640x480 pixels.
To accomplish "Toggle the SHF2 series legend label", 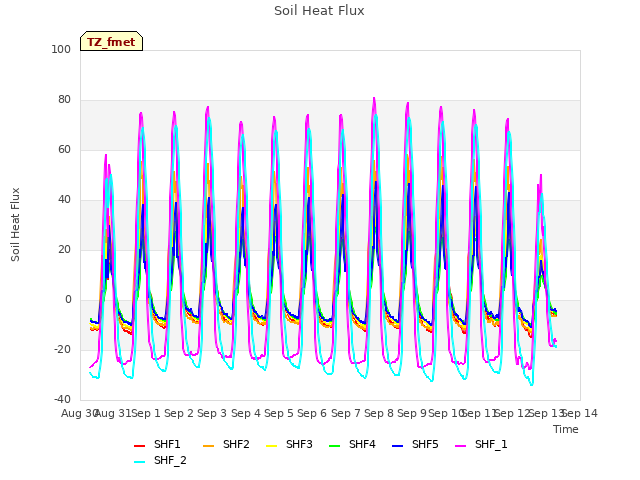I will [236, 444].
